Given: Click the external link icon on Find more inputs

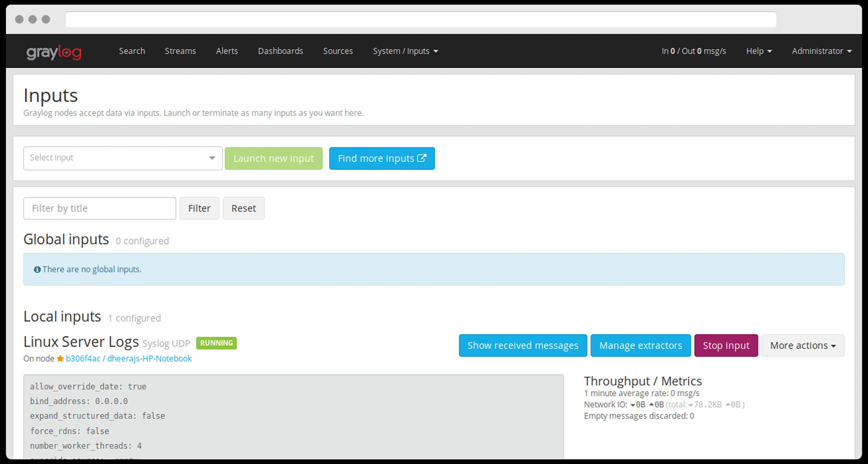Looking at the screenshot, I should (422, 158).
